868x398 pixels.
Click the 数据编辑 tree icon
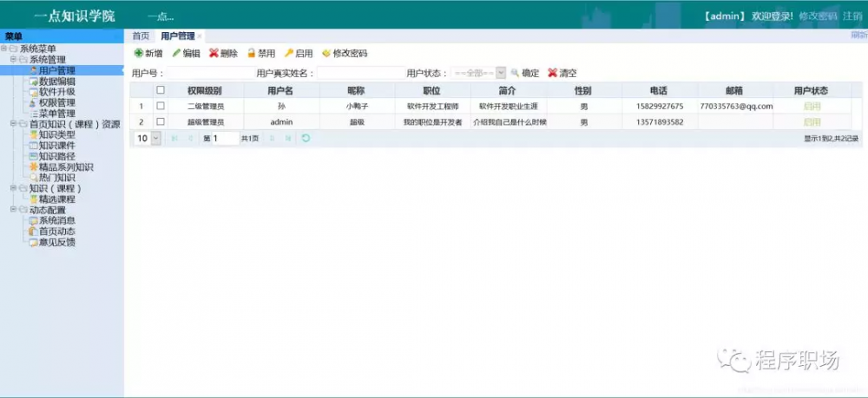point(34,82)
